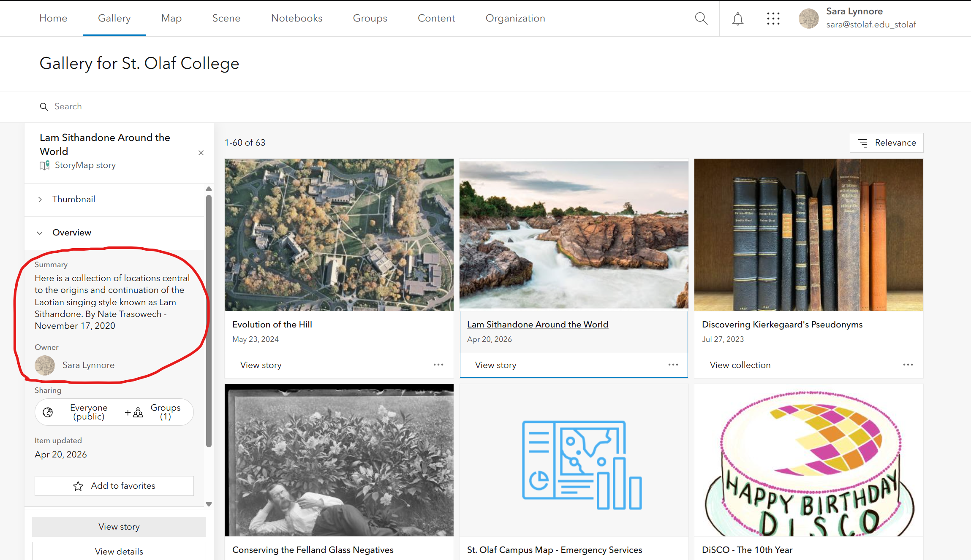The image size is (971, 560).
Task: Click the Groups (1) sharing label
Action: [166, 412]
